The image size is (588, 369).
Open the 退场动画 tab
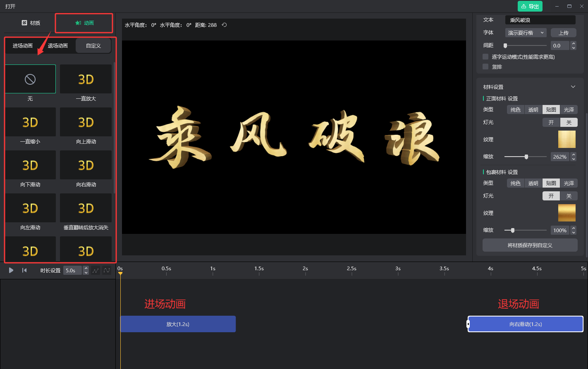pyautogui.click(x=58, y=46)
